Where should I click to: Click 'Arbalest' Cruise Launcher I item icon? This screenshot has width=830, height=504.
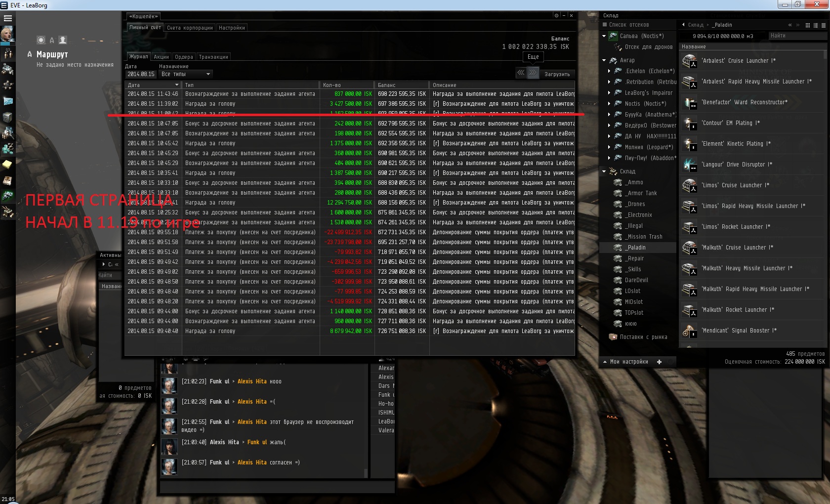point(689,61)
